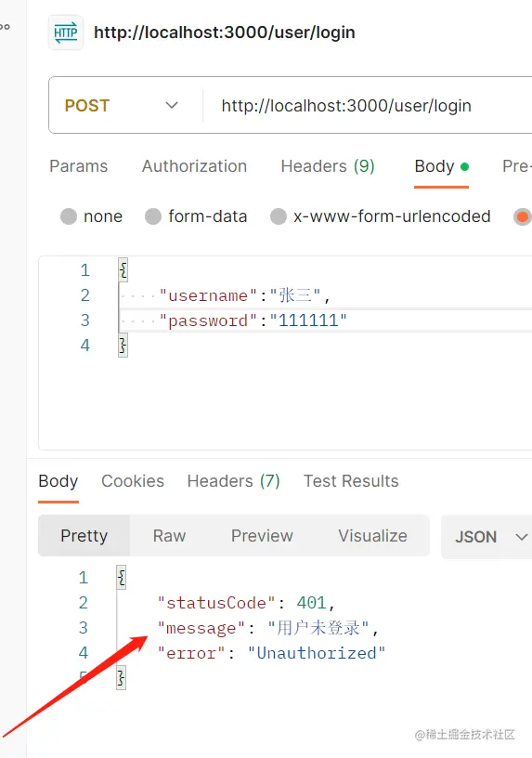Switch to Preview response view
This screenshot has height=758, width=532.
tap(262, 536)
